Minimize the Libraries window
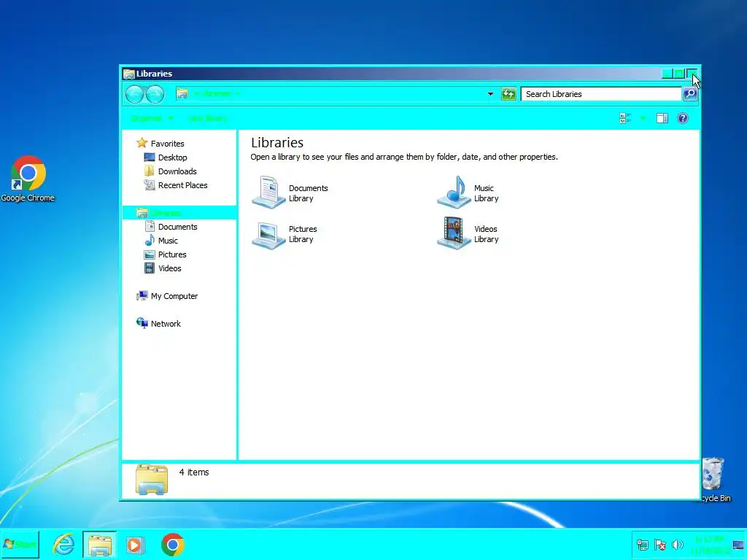747x560 pixels. (667, 74)
